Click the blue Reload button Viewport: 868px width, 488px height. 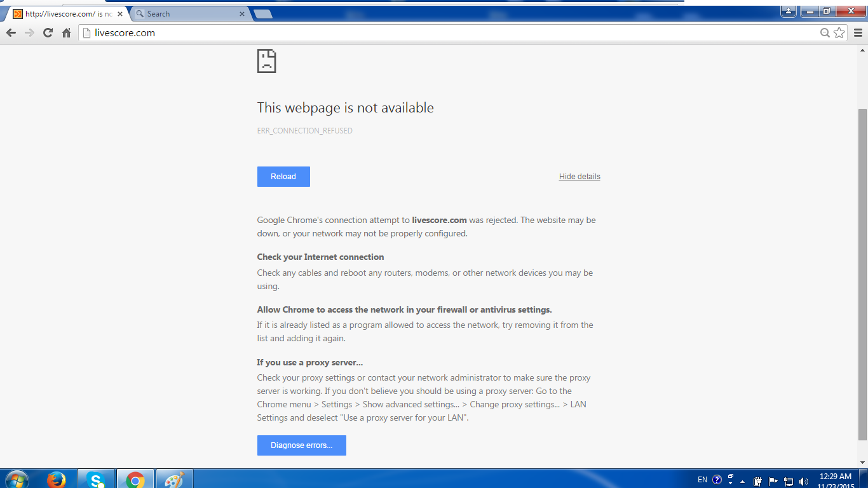click(283, 177)
